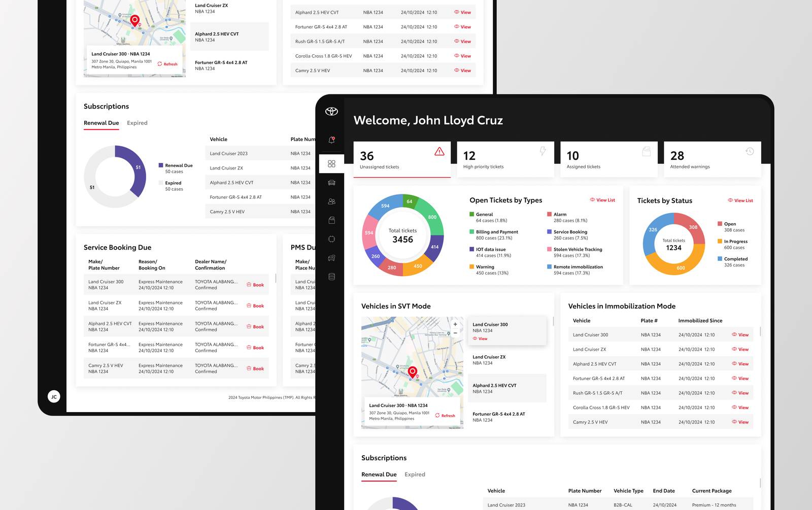The width and height of the screenshot is (812, 510).
Task: Open the vehicles car icon in the sidebar
Action: (331, 183)
